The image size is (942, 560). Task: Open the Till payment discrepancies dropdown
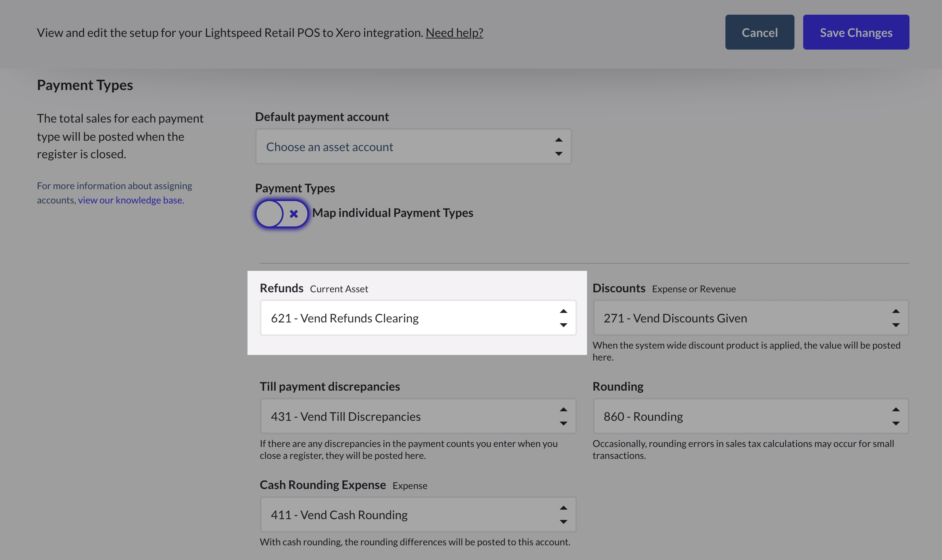(418, 416)
